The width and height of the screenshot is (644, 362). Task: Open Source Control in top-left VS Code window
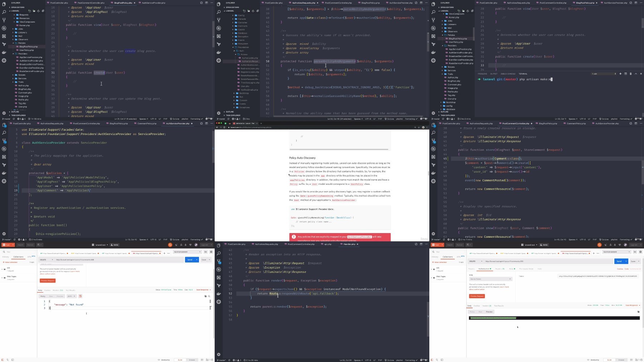point(4,20)
